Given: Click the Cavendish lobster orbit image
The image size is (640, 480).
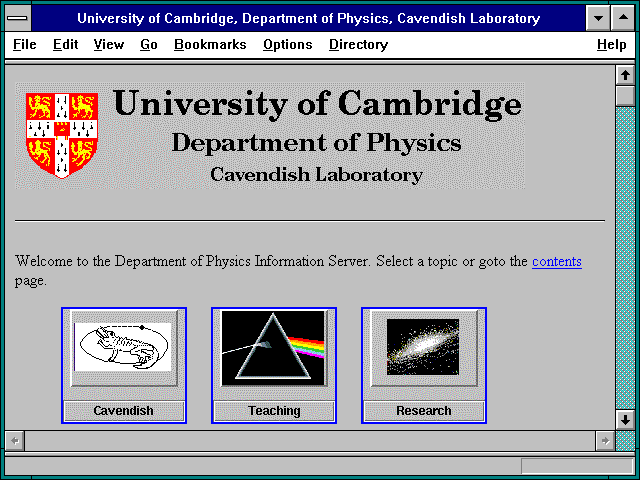Looking at the screenshot, I should tap(124, 348).
